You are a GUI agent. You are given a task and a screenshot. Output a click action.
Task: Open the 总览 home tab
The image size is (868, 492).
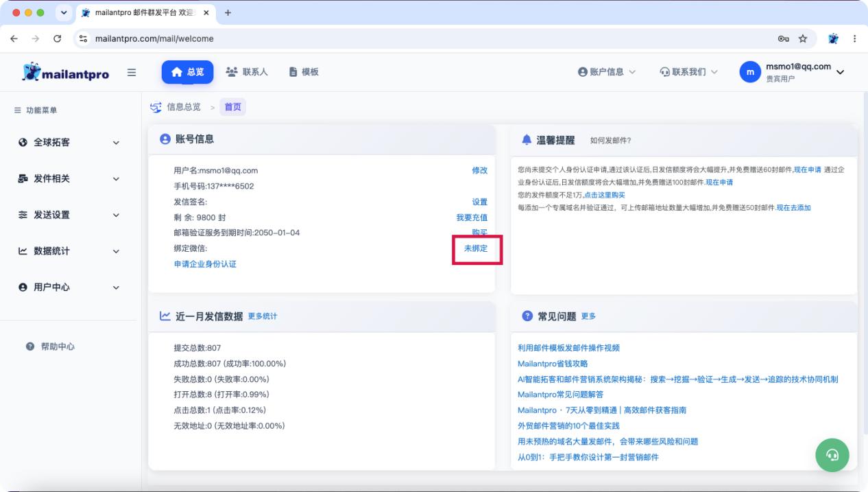[187, 72]
